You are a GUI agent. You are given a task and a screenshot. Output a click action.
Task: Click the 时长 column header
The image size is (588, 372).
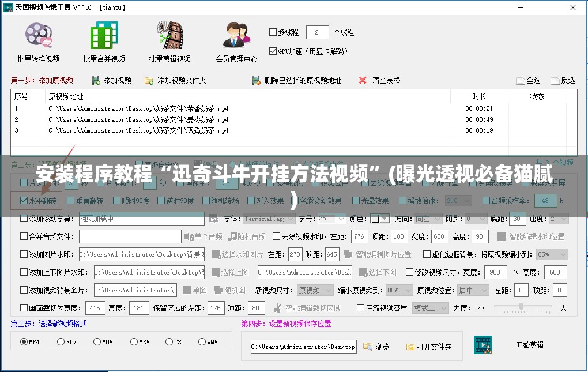479,96
